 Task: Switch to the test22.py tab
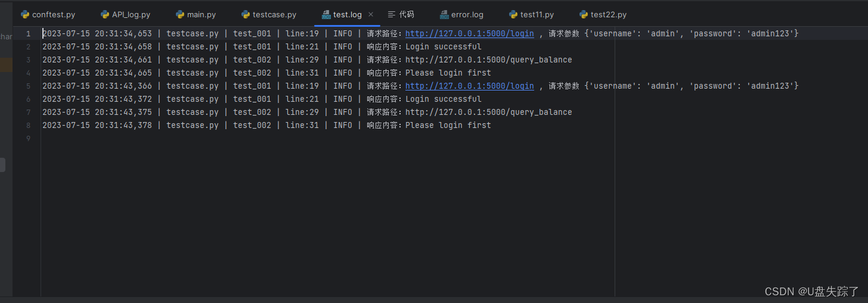tap(603, 14)
